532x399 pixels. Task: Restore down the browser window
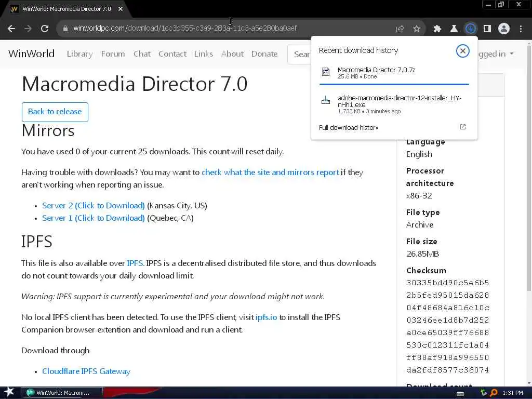point(501,5)
